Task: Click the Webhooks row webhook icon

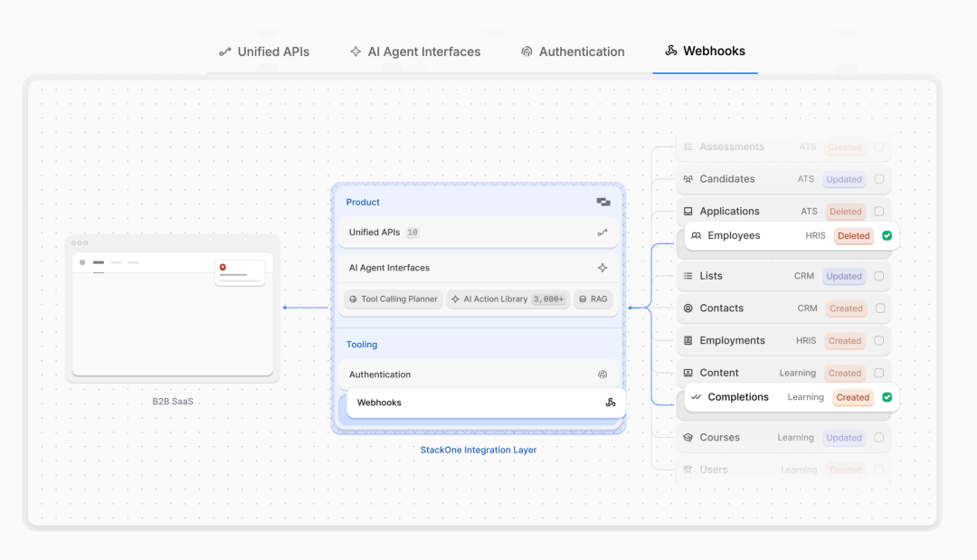Action: coord(611,403)
